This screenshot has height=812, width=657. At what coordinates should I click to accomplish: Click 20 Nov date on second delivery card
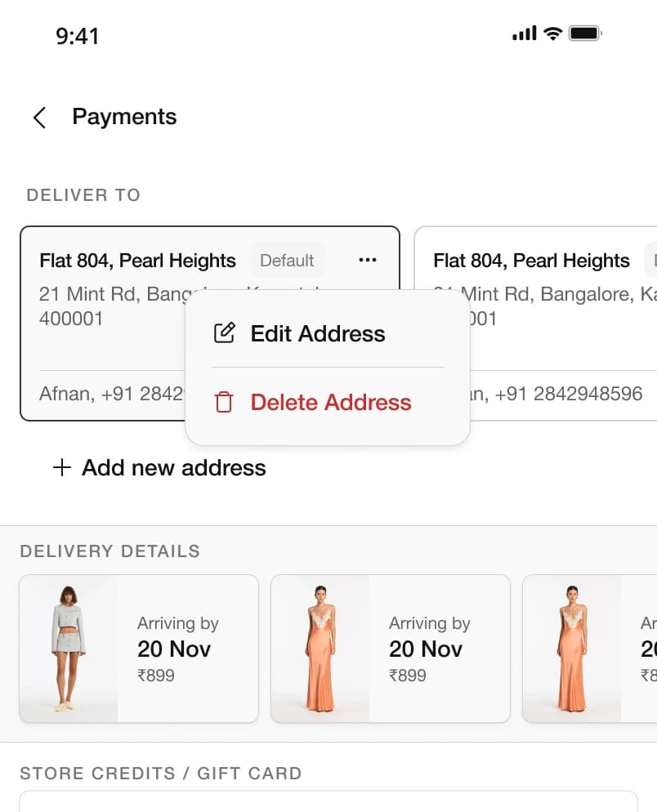[426, 649]
